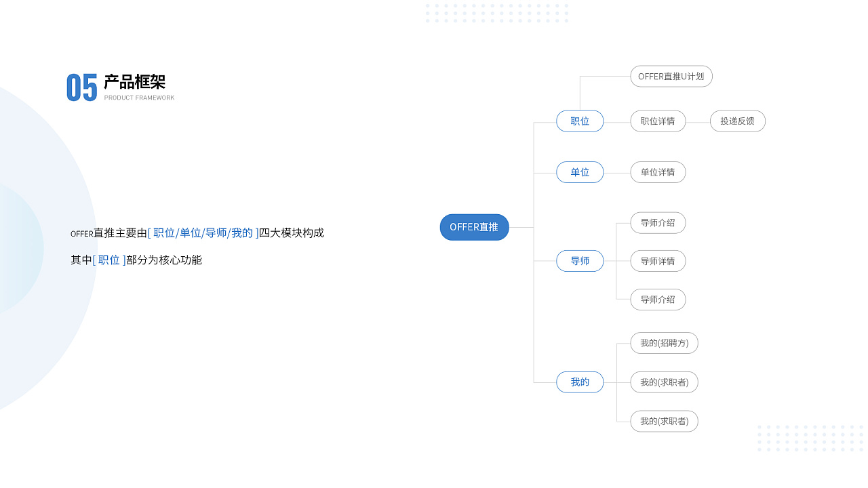Select the 我的(求职者) node just below 我的(招聘方)
The height and width of the screenshot is (488, 868).
[x=664, y=382]
